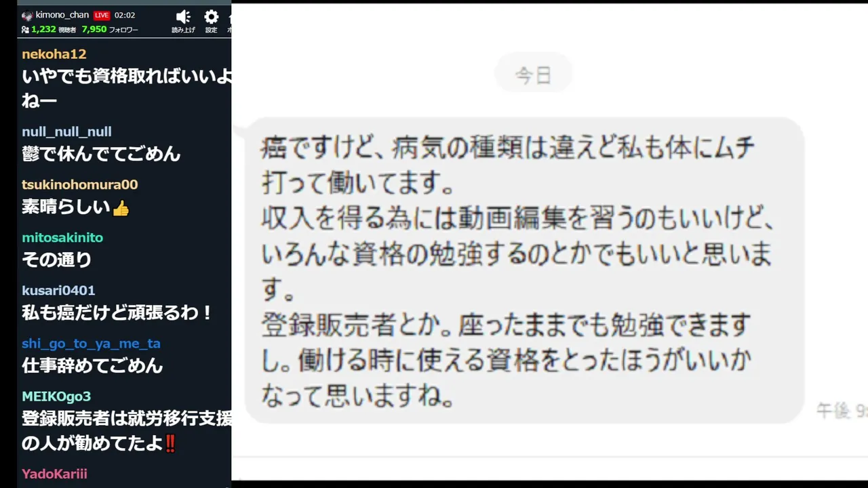Open null_null_null's user name
Viewport: 868px width, 488px height.
tap(66, 131)
